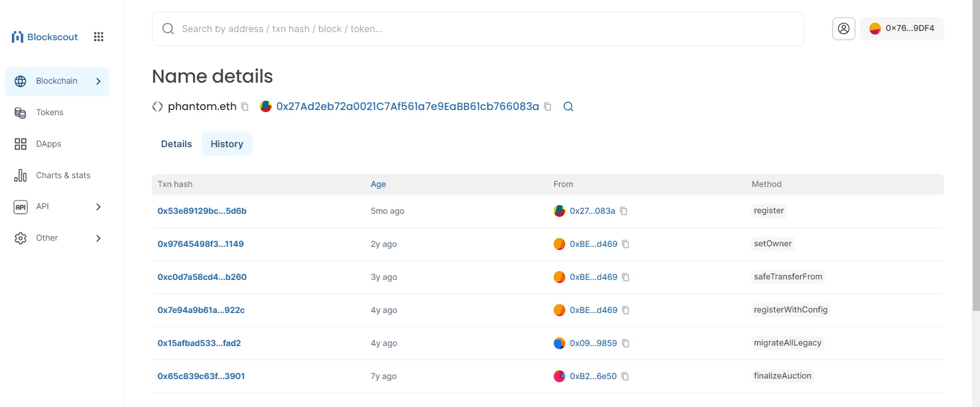The height and width of the screenshot is (407, 980).
Task: Copy the 0x27...083a from address
Action: (x=624, y=211)
